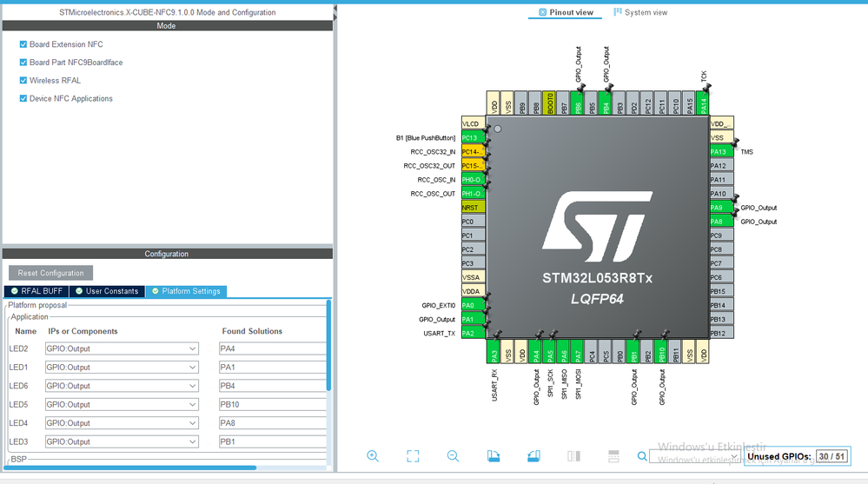Select pin PA1 on the chip
The width and height of the screenshot is (868, 484).
point(474,319)
